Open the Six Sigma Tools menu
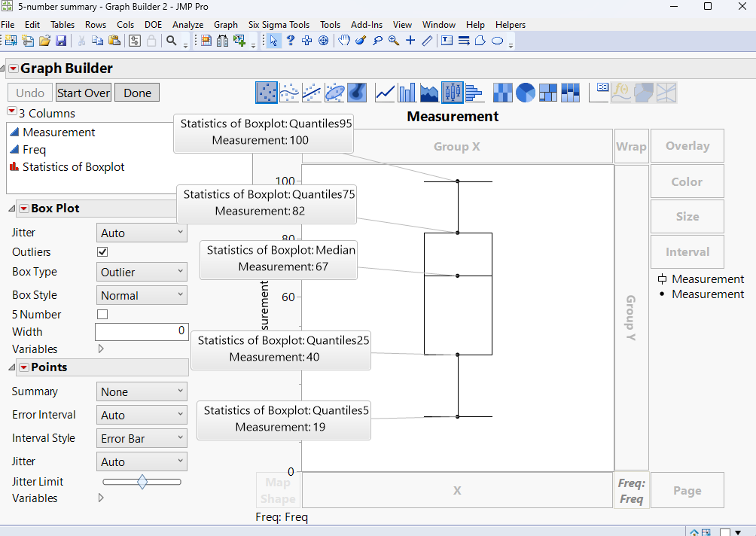This screenshot has height=536, width=756. pyautogui.click(x=279, y=25)
